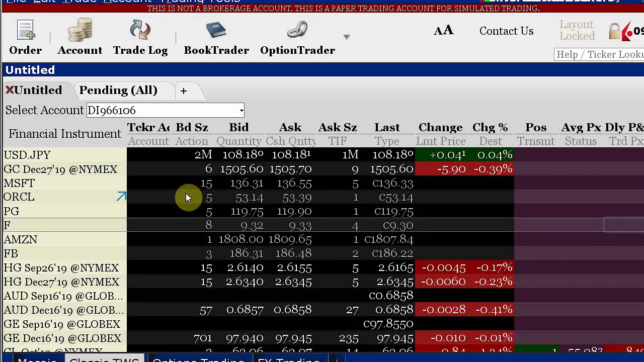The width and height of the screenshot is (644, 362).
Task: Click the Change column header
Action: coord(440,128)
